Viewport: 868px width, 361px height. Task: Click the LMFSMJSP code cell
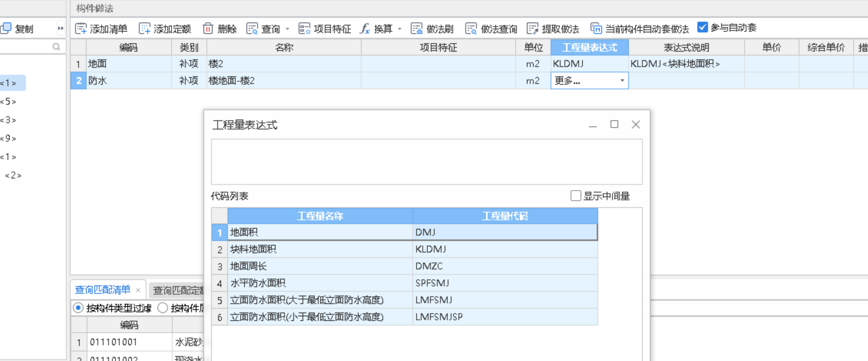505,317
